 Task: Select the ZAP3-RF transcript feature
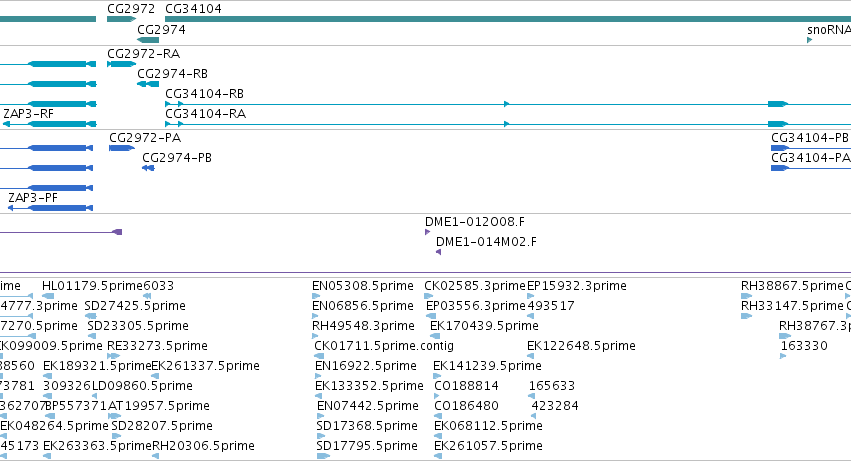pyautogui.click(x=49, y=124)
